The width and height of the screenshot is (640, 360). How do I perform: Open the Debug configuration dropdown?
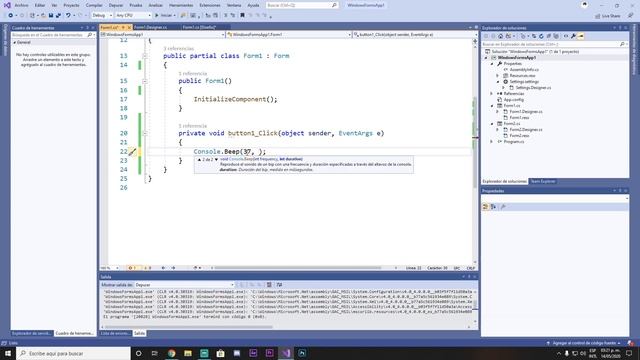pyautogui.click(x=102, y=16)
